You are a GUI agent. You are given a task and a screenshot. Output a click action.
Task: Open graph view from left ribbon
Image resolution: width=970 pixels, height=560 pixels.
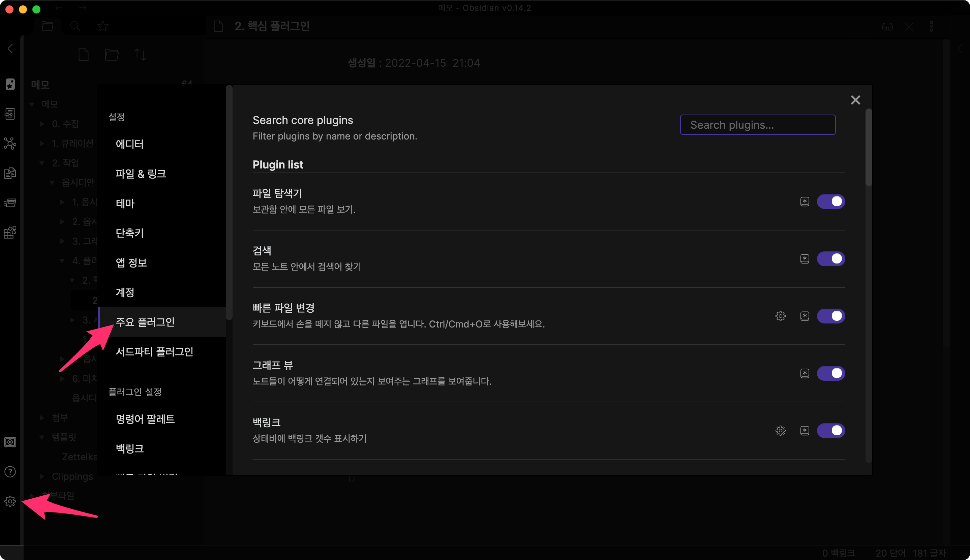coord(10,143)
